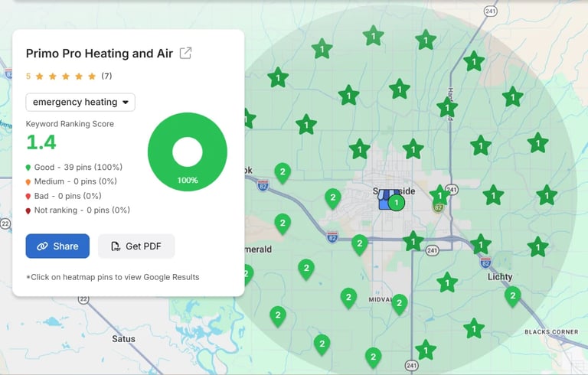Viewport: 588px width, 375px height.
Task: Click the green circle rank 1 pin on the storefront
Action: coord(397,203)
